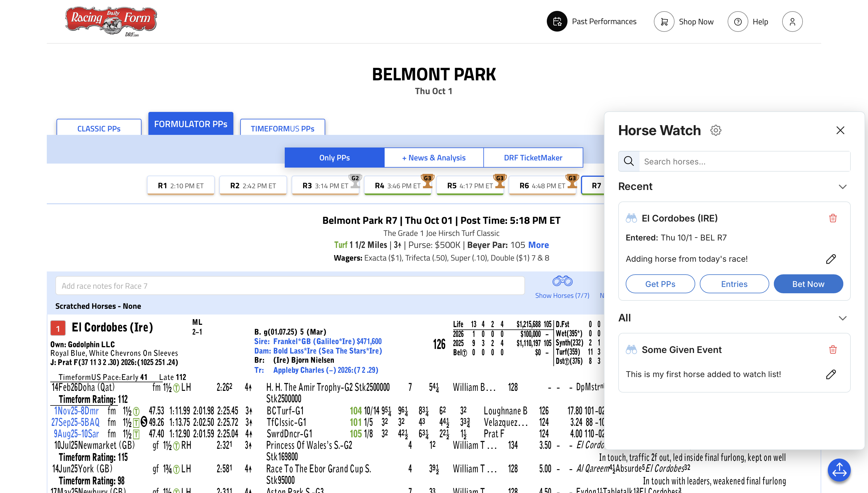The width and height of the screenshot is (868, 493).
Task: Select race R1 2:10 PM ET
Action: coord(181,186)
